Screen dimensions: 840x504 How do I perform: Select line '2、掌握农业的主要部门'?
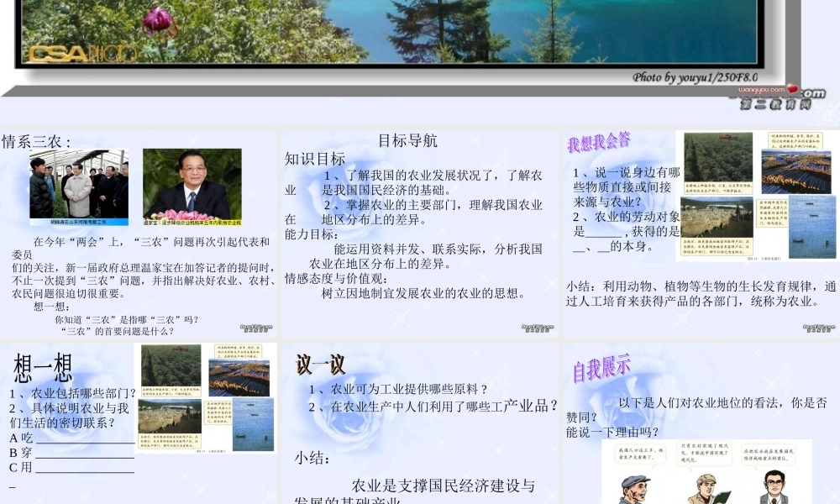pyautogui.click(x=433, y=205)
